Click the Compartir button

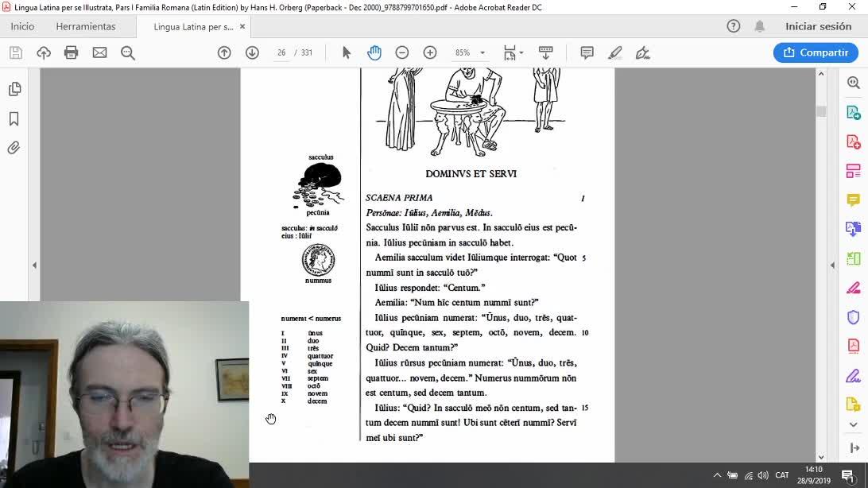[x=816, y=52]
